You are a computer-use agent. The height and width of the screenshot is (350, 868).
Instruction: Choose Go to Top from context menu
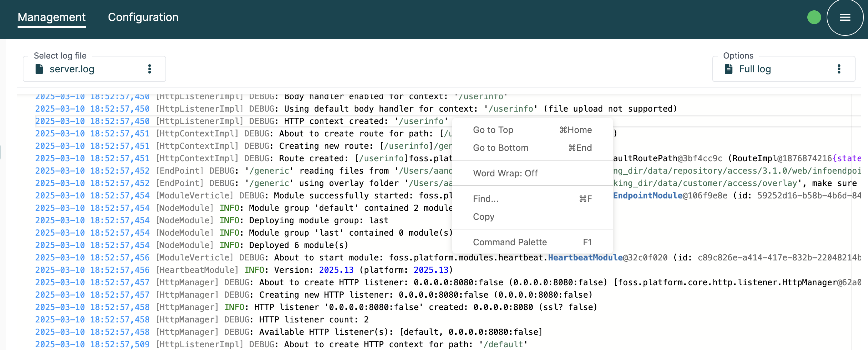click(493, 130)
